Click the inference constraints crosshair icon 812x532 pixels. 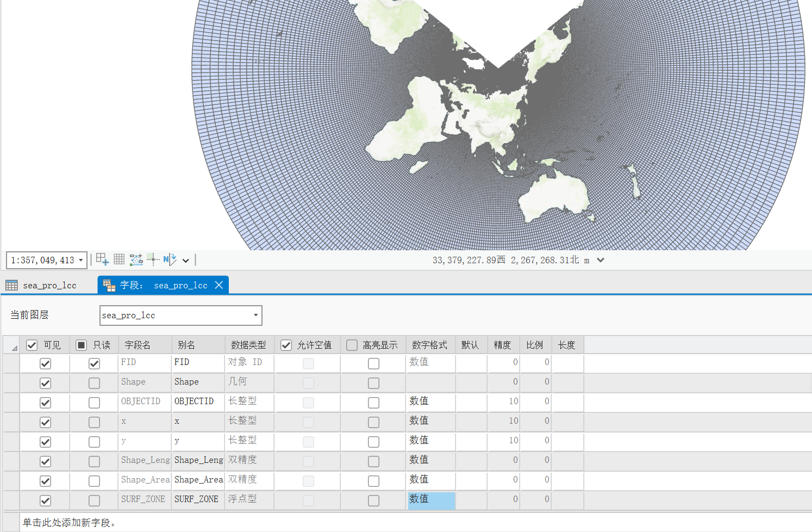tap(153, 259)
